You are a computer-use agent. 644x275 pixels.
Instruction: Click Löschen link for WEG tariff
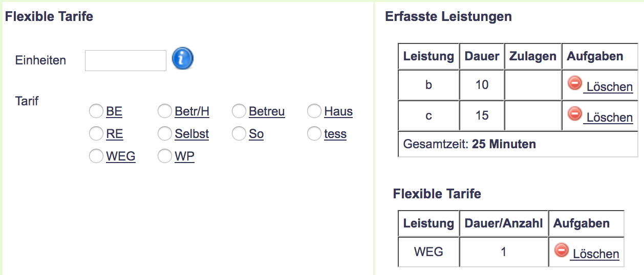click(595, 254)
